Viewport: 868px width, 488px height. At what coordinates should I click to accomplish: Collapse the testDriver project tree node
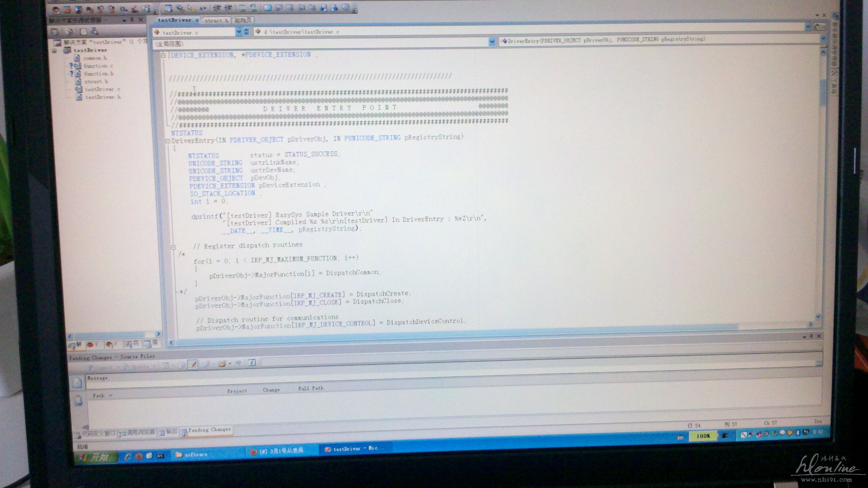coord(55,51)
